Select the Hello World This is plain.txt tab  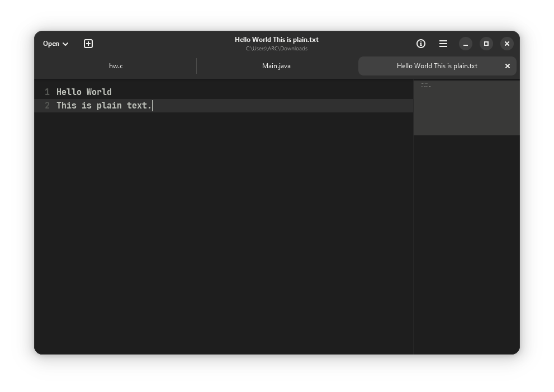[437, 66]
